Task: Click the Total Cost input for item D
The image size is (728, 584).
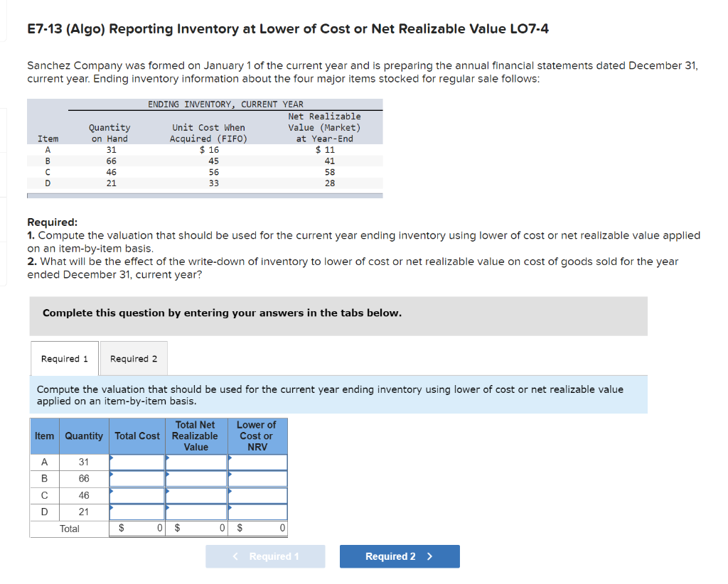Action: tap(137, 512)
